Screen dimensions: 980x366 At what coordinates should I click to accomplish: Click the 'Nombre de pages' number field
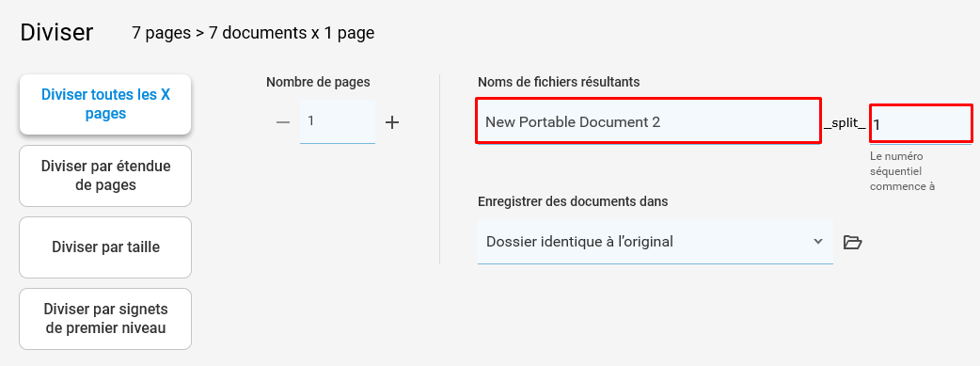[338, 121]
